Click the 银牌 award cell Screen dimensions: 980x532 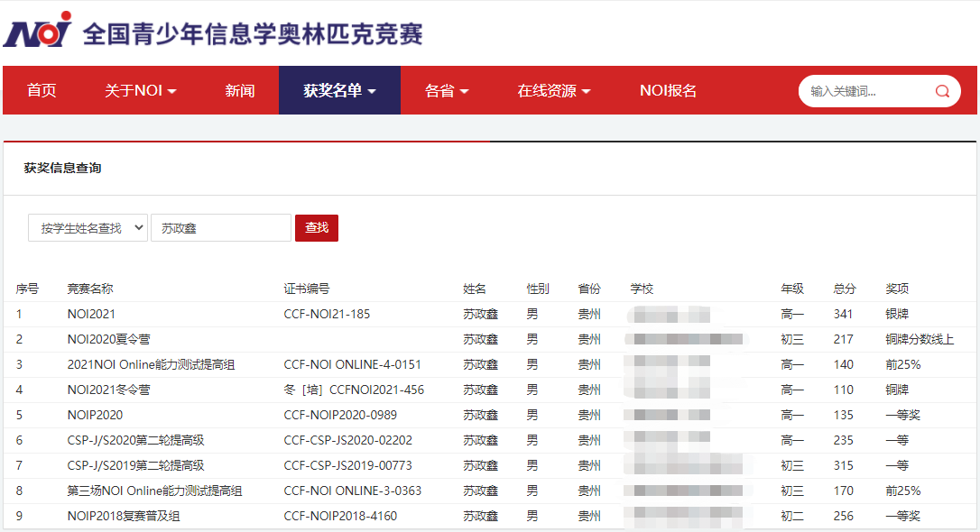[897, 314]
